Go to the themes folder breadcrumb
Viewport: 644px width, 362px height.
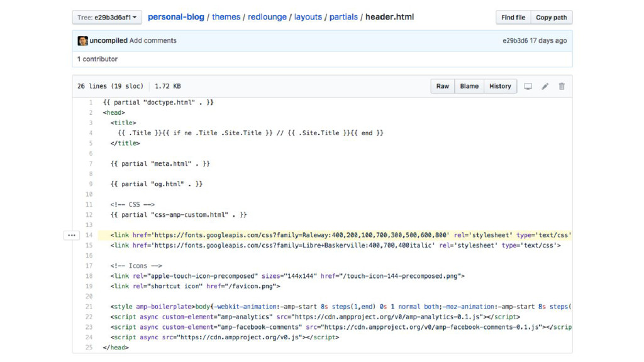pos(226,17)
